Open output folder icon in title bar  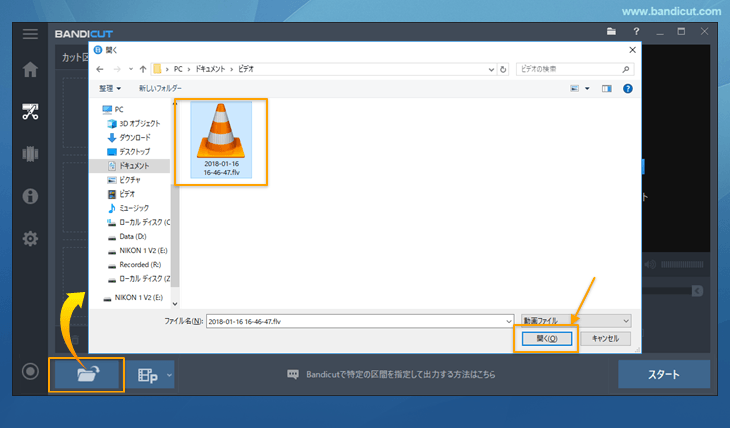611,32
